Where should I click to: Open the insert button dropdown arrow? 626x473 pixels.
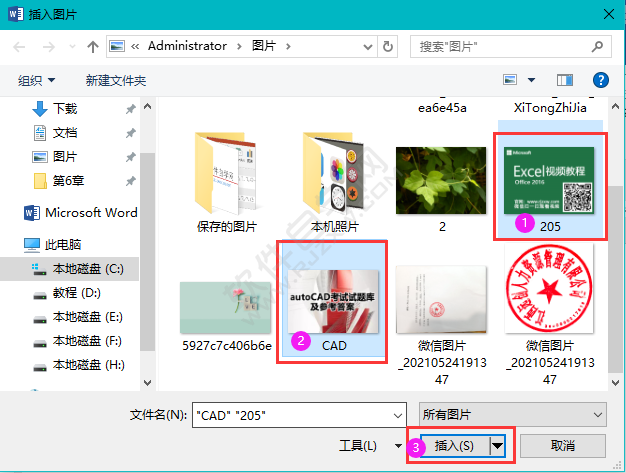coord(497,445)
